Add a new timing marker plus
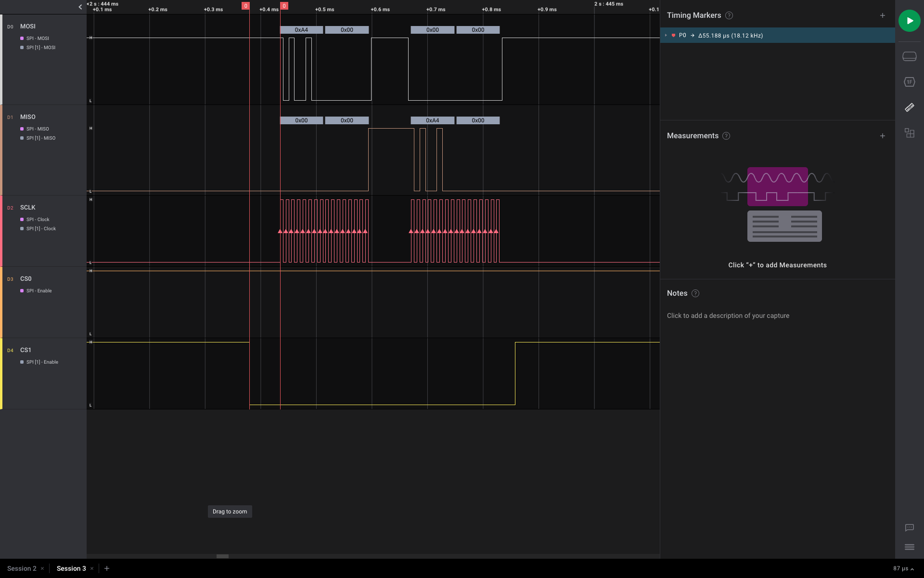This screenshot has height=578, width=924. point(882,15)
